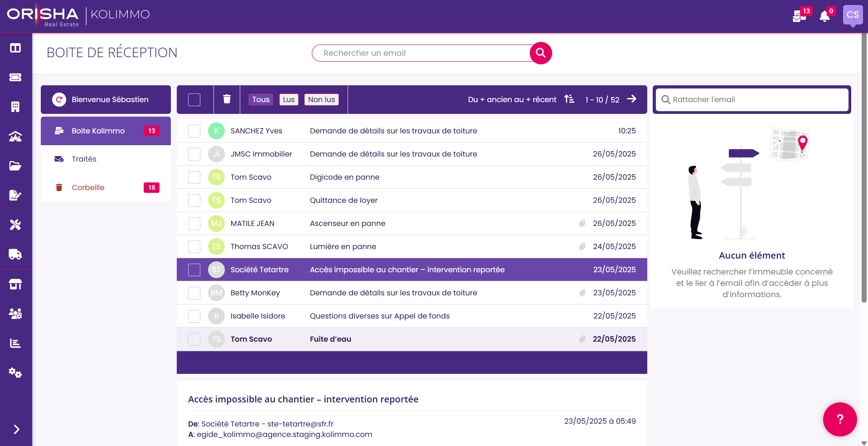868x446 pixels.
Task: Check the Digicode en panne email checkbox
Action: (194, 177)
